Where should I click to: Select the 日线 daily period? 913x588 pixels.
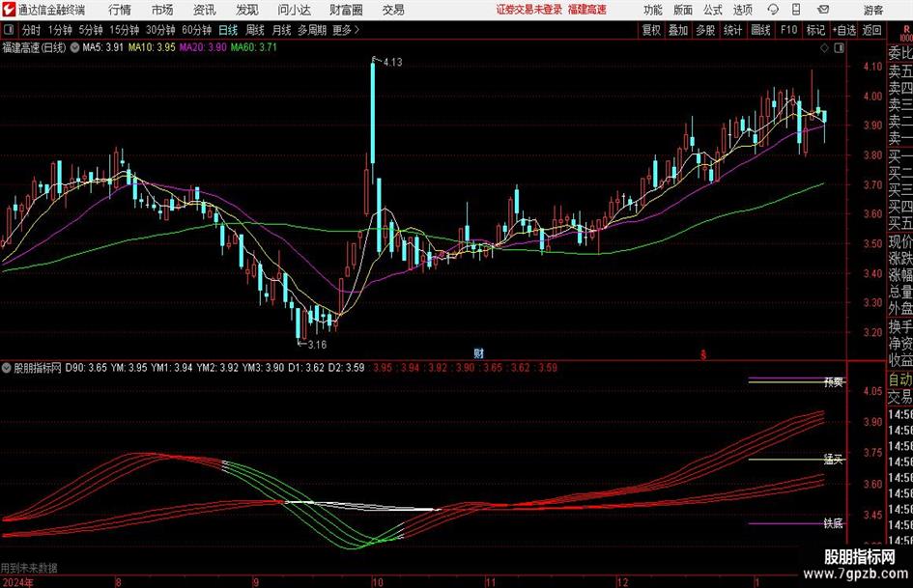click(x=228, y=30)
